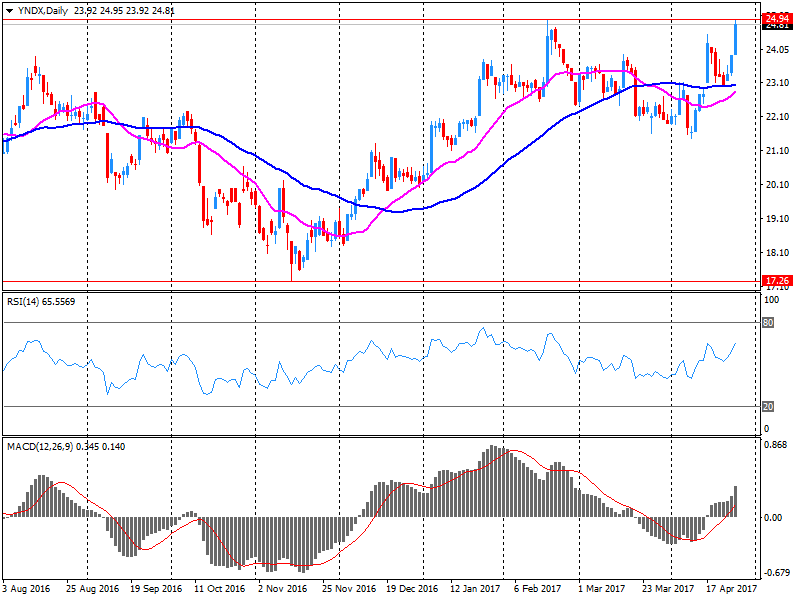Click the 21.10 price scale value
800x600 pixels.
(778, 151)
